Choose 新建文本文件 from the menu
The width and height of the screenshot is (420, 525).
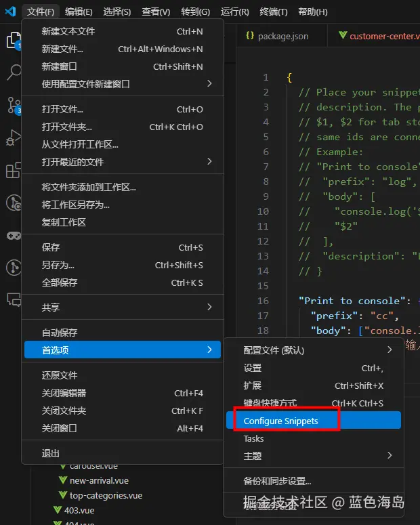123,31
